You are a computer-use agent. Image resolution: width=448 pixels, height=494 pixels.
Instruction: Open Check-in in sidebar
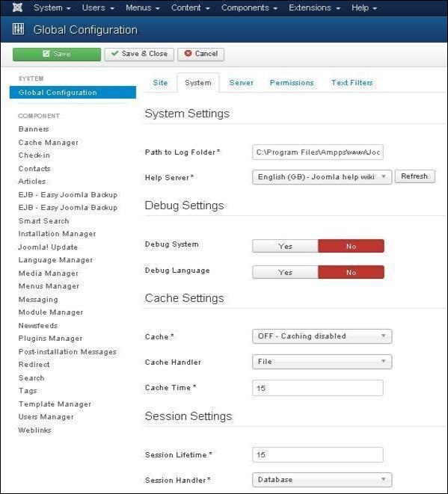[34, 155]
